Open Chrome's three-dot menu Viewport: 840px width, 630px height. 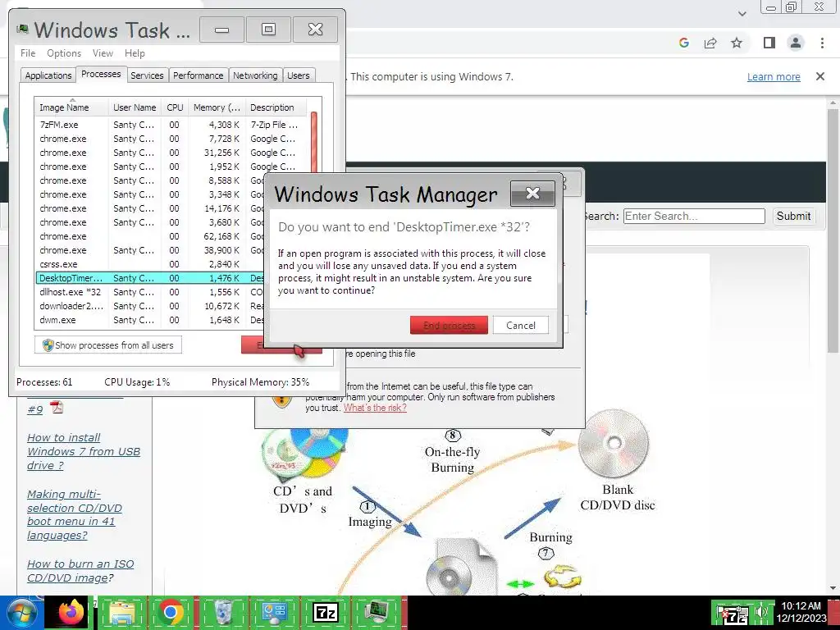click(822, 43)
